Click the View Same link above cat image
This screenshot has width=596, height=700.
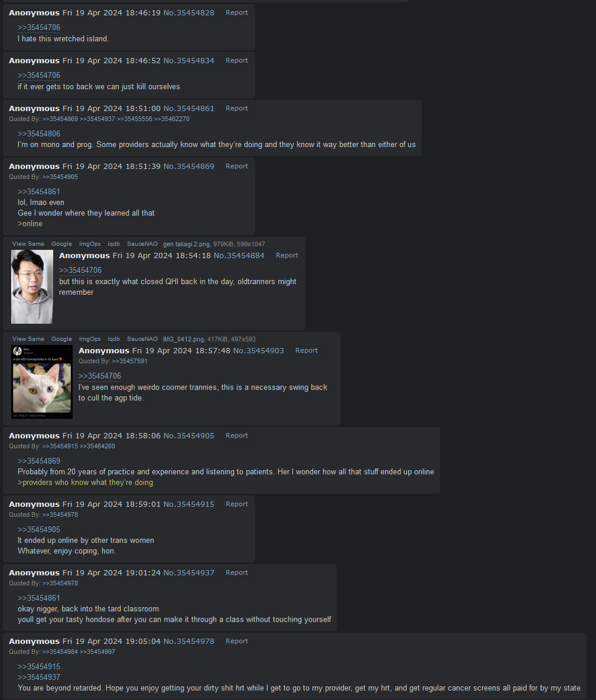28,339
